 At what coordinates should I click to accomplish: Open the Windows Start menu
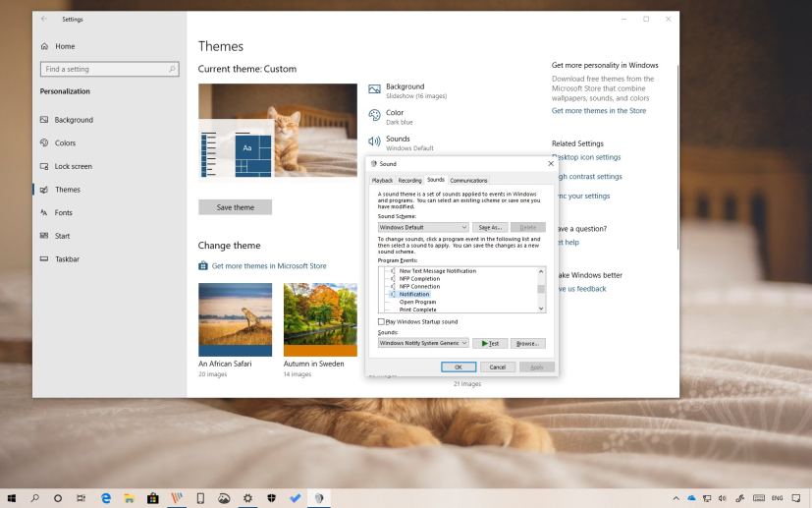(12, 498)
